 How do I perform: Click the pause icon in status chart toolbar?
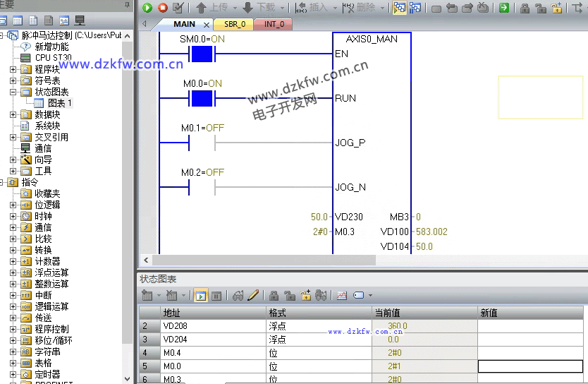click(x=216, y=296)
